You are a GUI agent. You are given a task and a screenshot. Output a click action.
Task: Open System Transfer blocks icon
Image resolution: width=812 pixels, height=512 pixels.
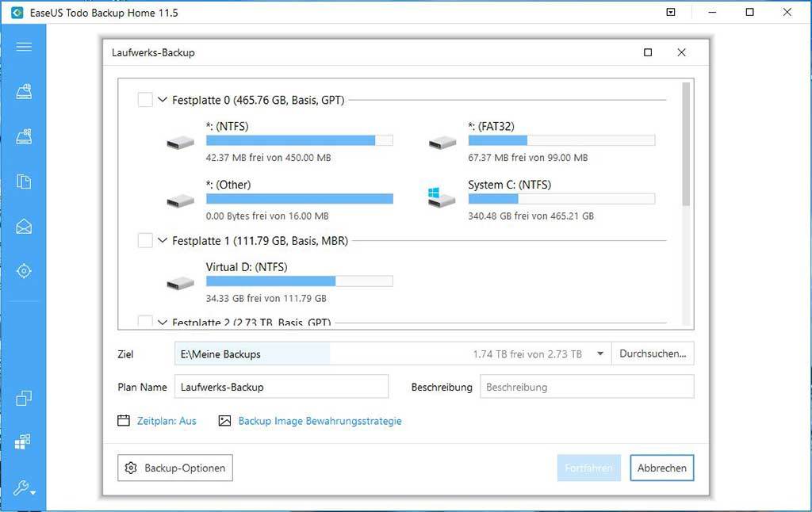[x=23, y=441]
